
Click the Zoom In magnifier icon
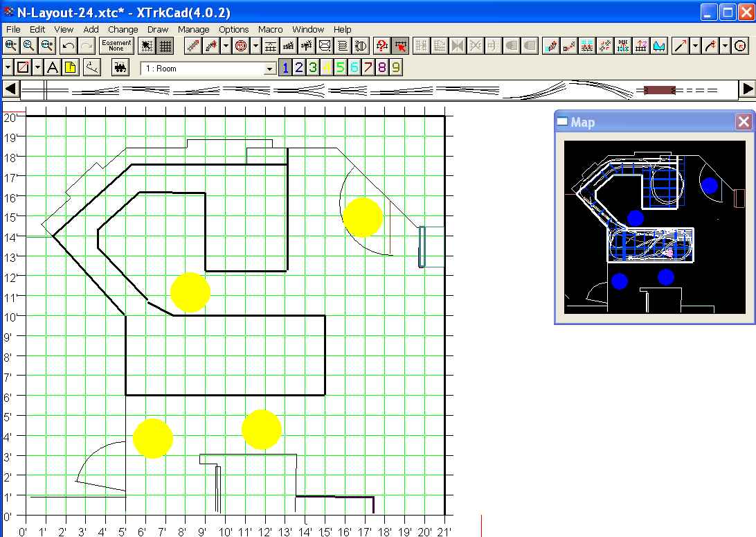11,46
